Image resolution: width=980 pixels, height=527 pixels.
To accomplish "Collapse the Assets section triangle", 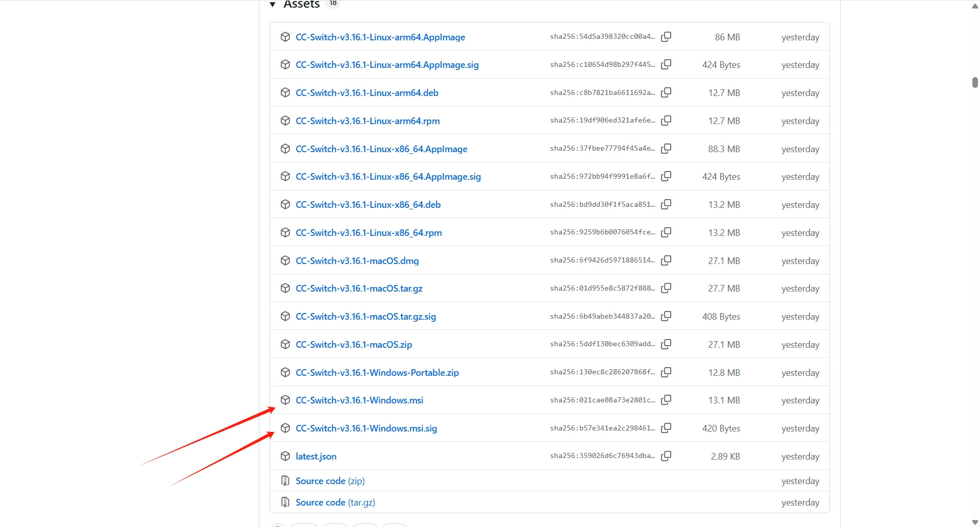I will pyautogui.click(x=273, y=4).
